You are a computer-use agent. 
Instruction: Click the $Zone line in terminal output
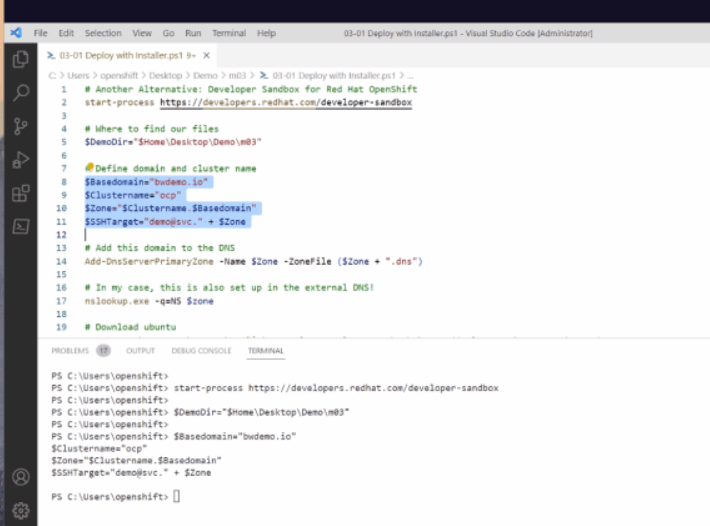point(136,460)
